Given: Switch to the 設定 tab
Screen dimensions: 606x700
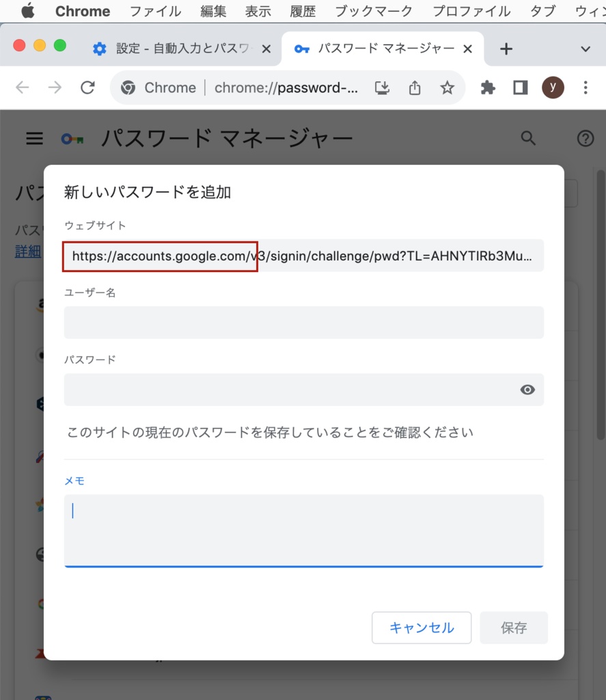Looking at the screenshot, I should pyautogui.click(x=178, y=49).
